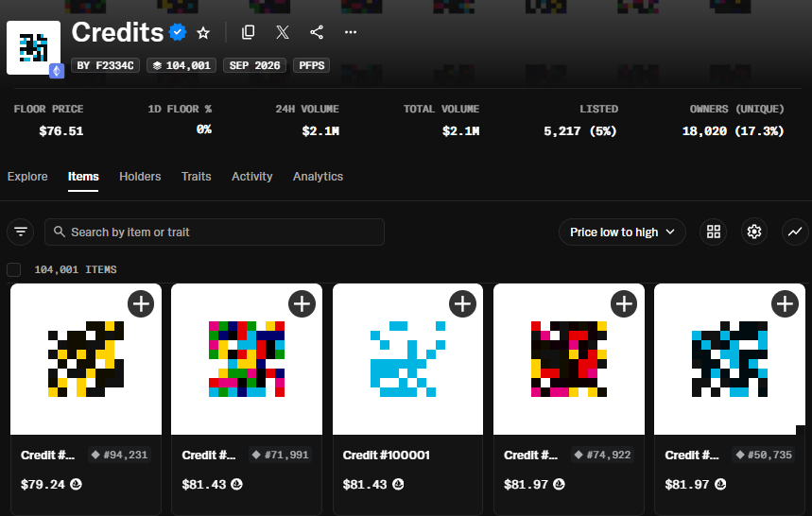Click the blue verified badge
The width and height of the screenshot is (812, 516).
click(x=178, y=32)
